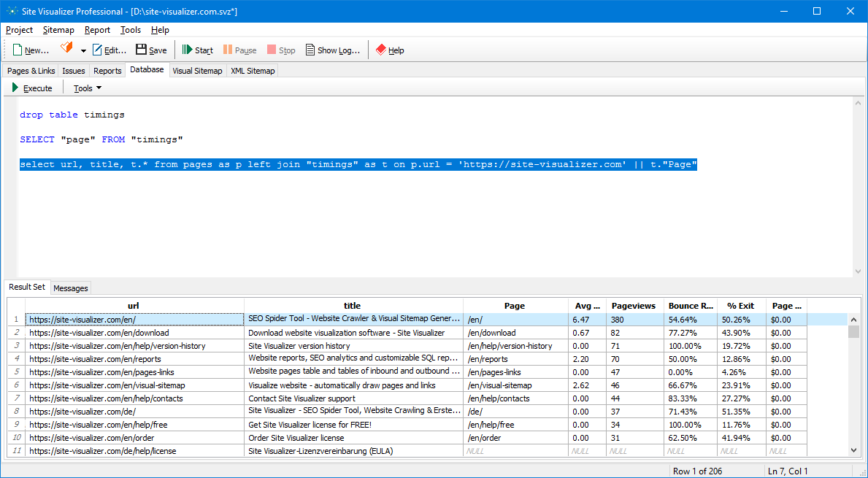Save the project with Save icon
Screen dimensions: 868x478
click(x=142, y=50)
